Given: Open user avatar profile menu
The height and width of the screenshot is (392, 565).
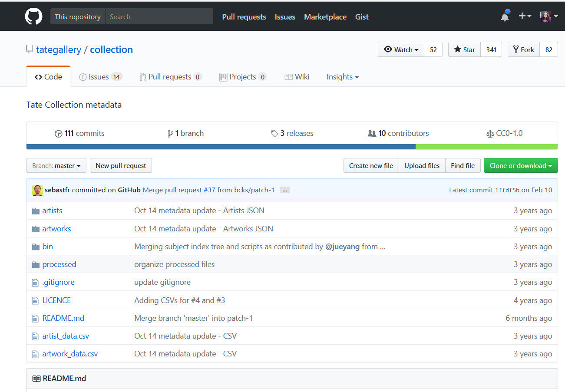Looking at the screenshot, I should pos(549,16).
